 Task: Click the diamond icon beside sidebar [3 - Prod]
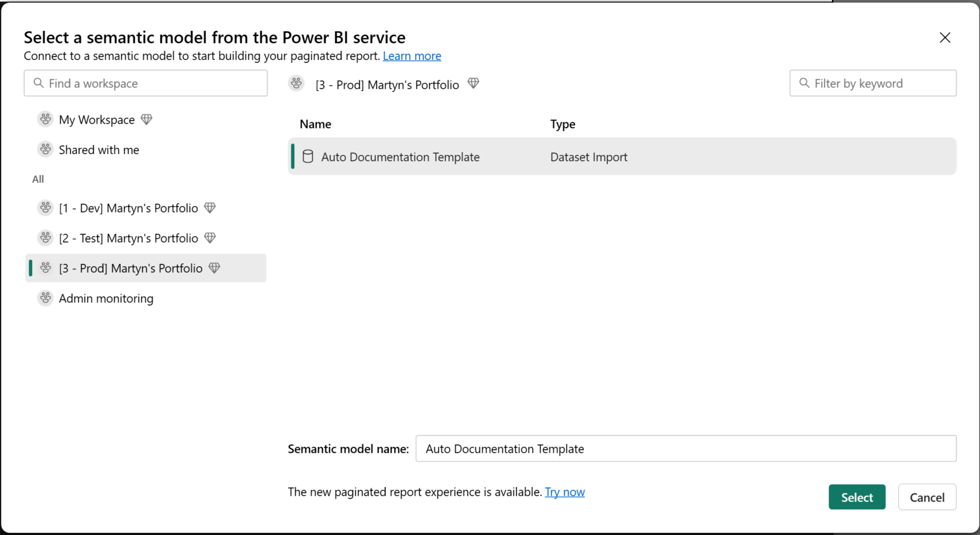[214, 268]
